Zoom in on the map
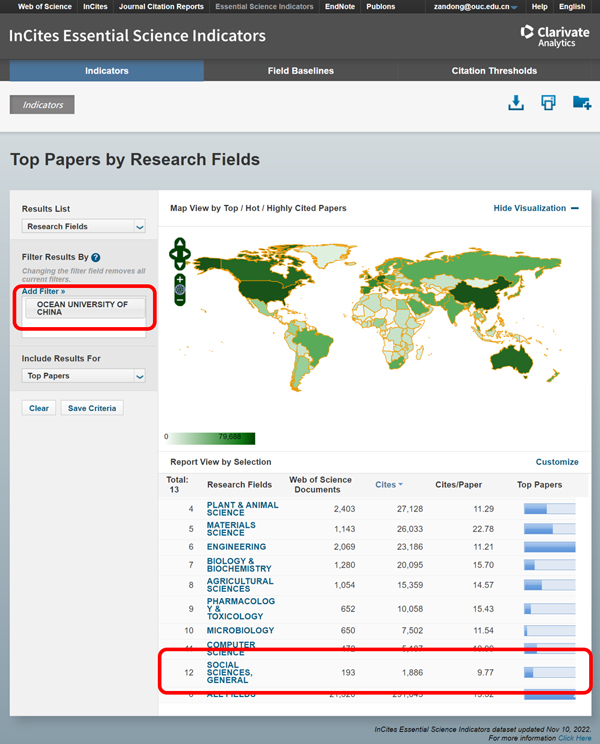Screen dimensions: 600x744 click(180, 279)
